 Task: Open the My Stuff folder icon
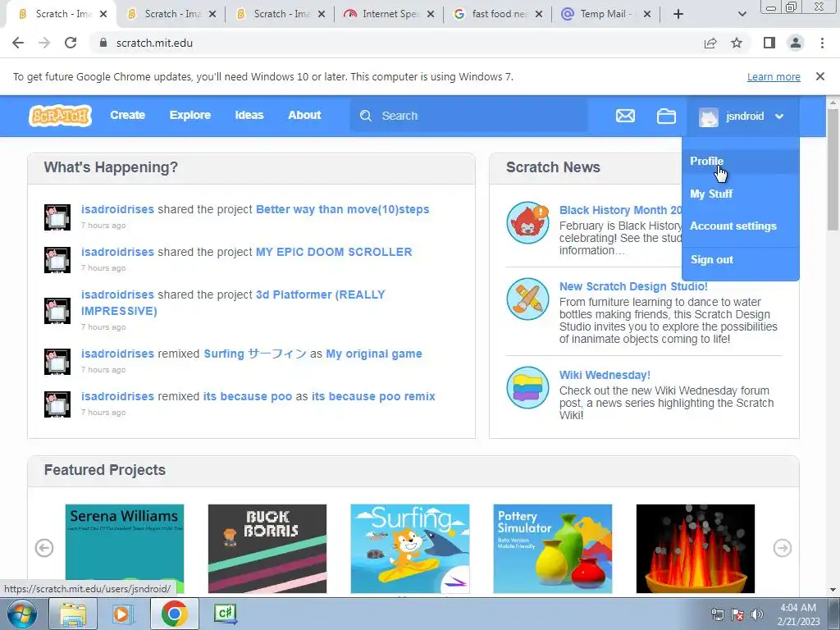666,116
